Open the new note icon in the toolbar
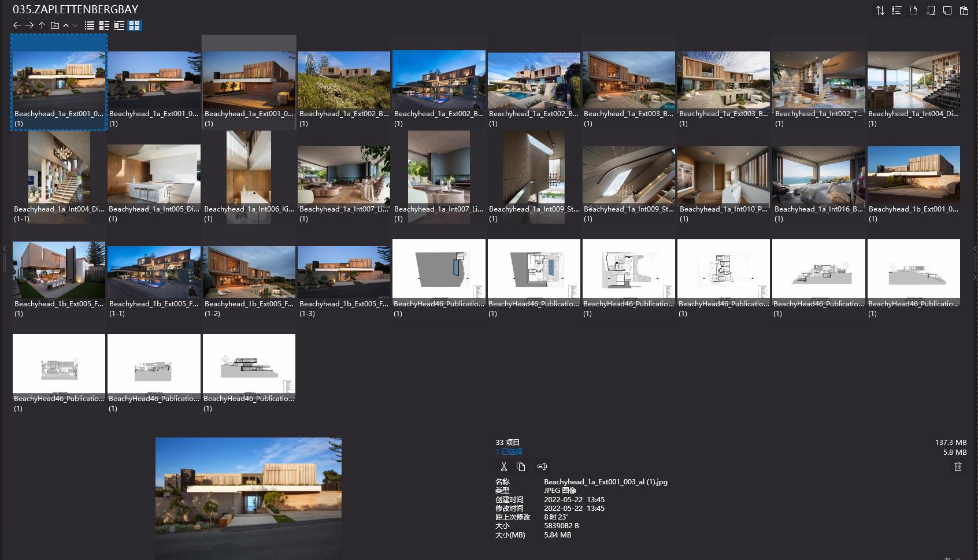Image resolution: width=978 pixels, height=560 pixels. [x=946, y=10]
